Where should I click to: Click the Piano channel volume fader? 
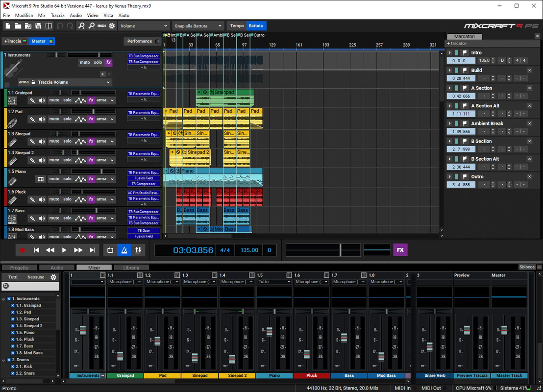pos(270,332)
